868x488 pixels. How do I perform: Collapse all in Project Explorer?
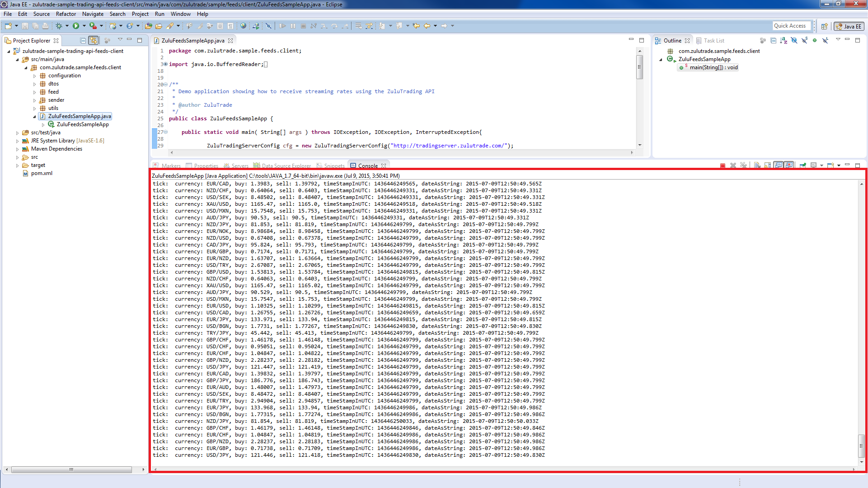tap(83, 41)
